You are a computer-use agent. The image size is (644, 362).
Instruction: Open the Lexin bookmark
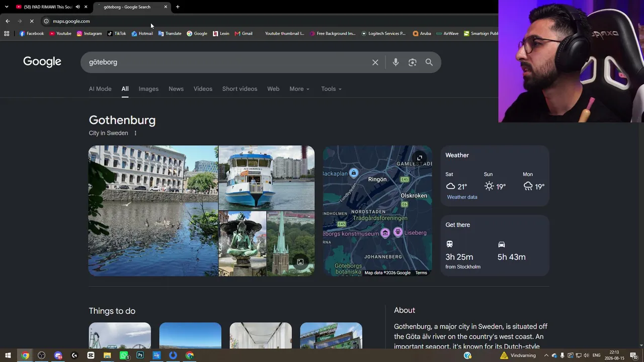[221, 34]
